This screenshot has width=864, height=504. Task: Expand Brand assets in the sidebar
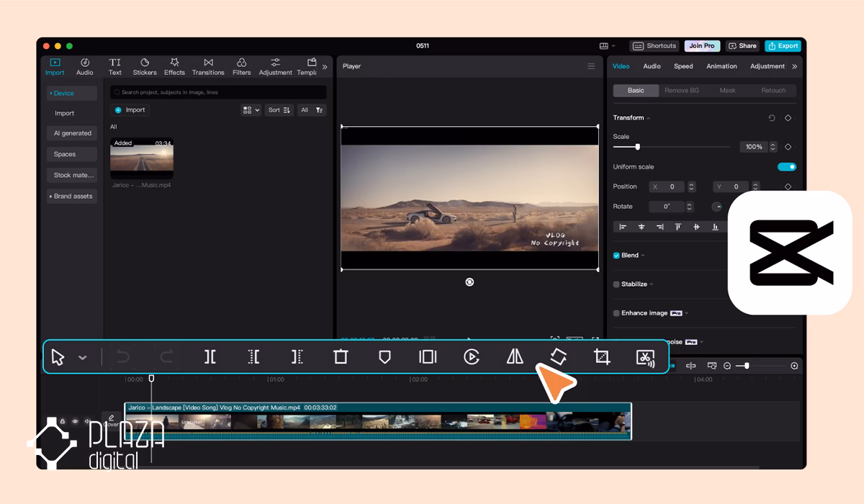71,196
